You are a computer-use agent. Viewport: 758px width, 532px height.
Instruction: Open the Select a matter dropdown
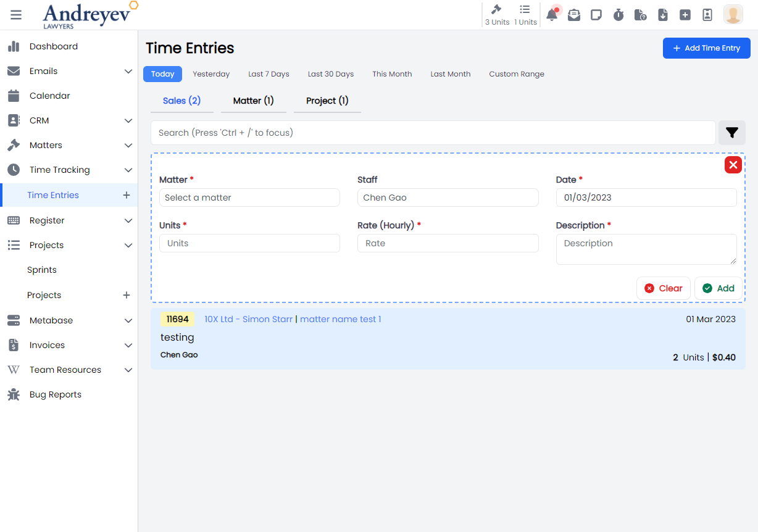pyautogui.click(x=249, y=197)
